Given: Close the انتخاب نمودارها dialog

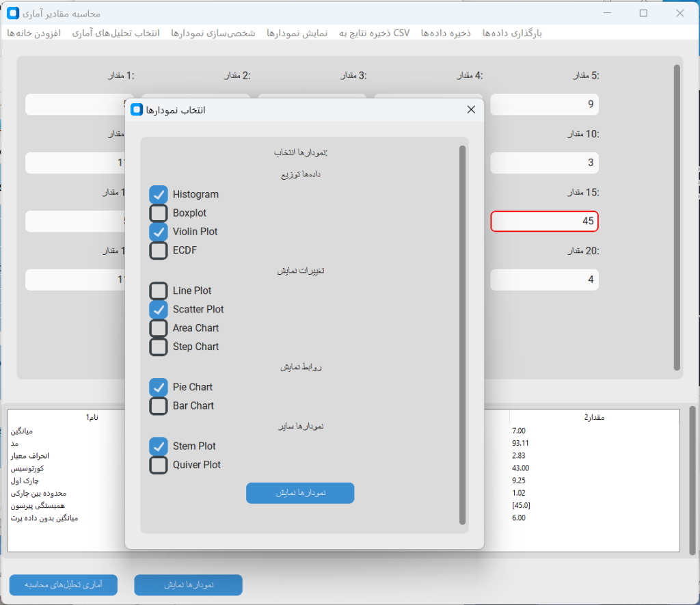Looking at the screenshot, I should click(470, 110).
